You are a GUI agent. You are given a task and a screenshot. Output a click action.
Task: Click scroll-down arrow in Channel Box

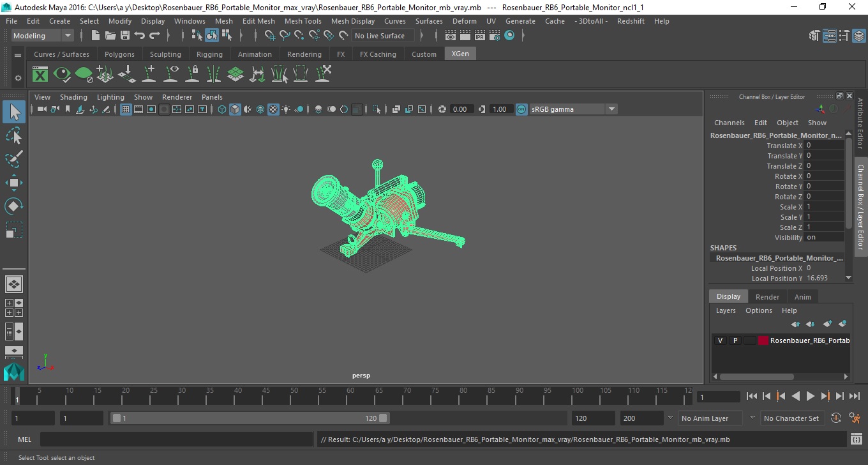pyautogui.click(x=848, y=277)
